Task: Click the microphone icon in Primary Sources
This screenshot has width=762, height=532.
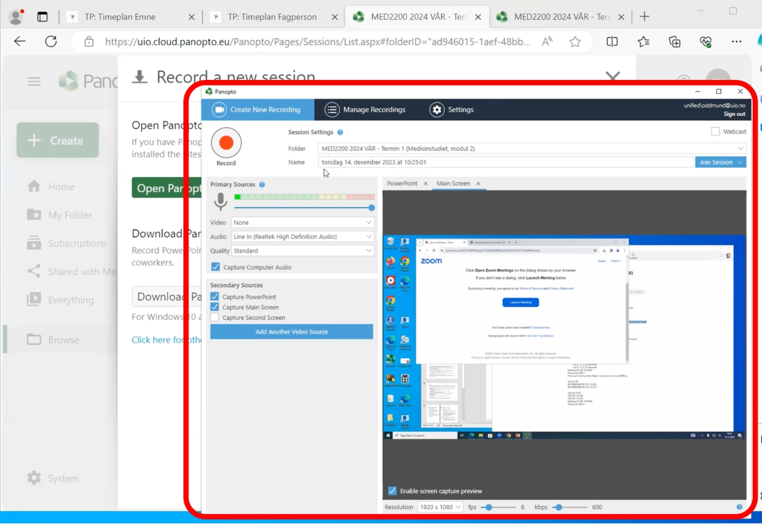Action: (x=220, y=201)
